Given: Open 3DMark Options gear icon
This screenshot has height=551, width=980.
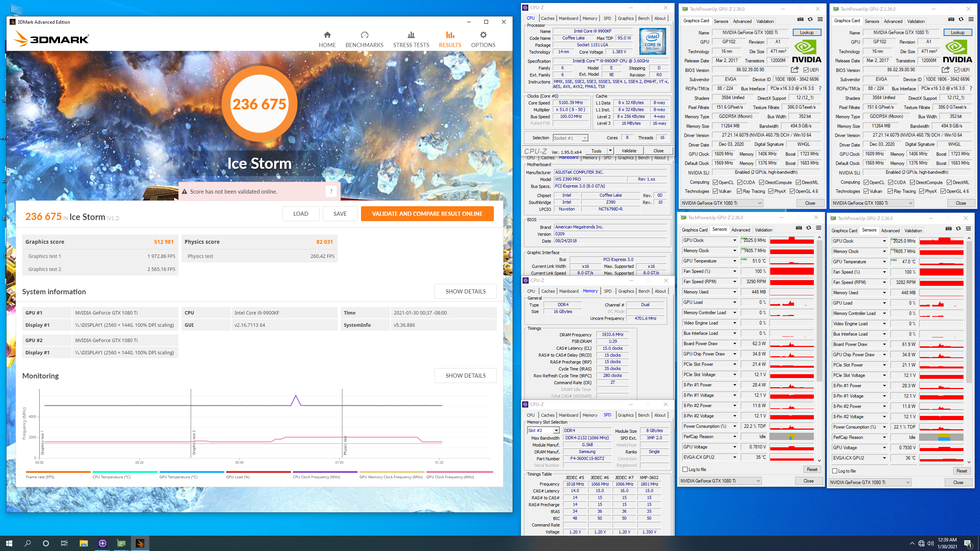Looking at the screenshot, I should [x=483, y=35].
